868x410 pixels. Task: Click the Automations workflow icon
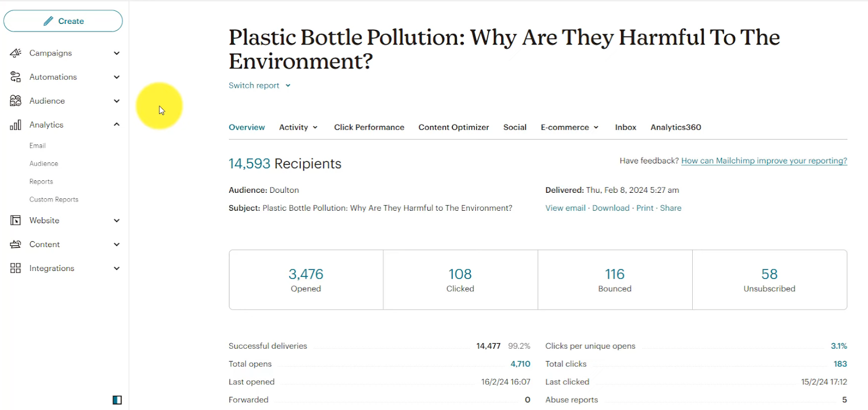(16, 77)
